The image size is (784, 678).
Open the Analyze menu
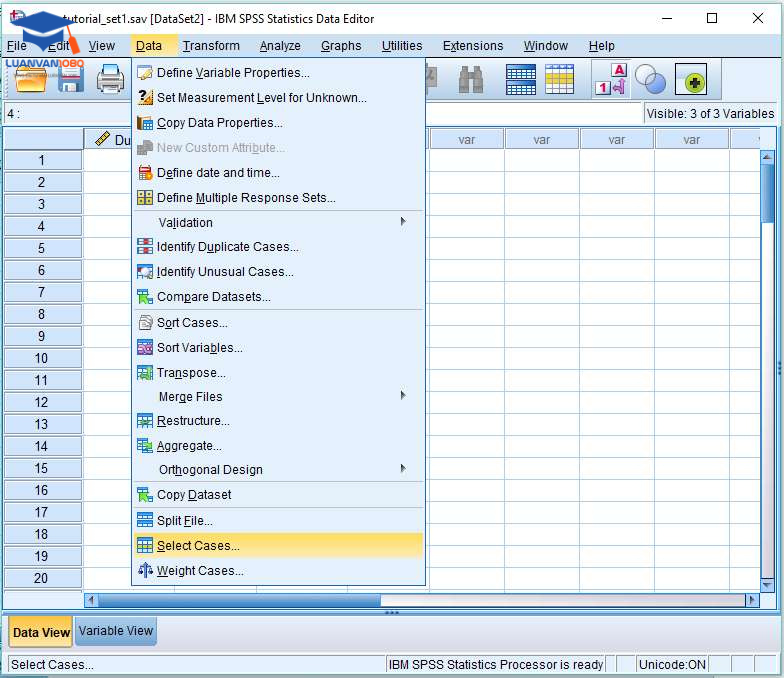280,46
